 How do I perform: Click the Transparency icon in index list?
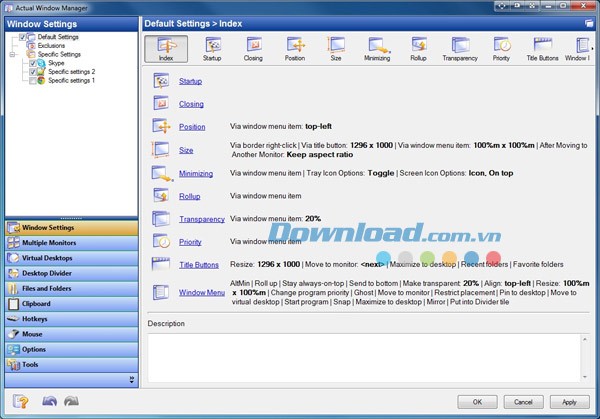click(161, 219)
